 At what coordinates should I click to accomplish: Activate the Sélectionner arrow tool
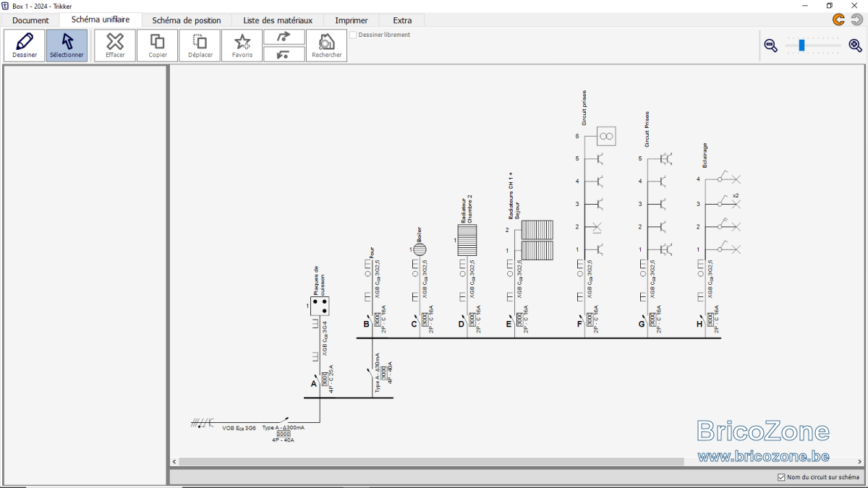(x=67, y=46)
